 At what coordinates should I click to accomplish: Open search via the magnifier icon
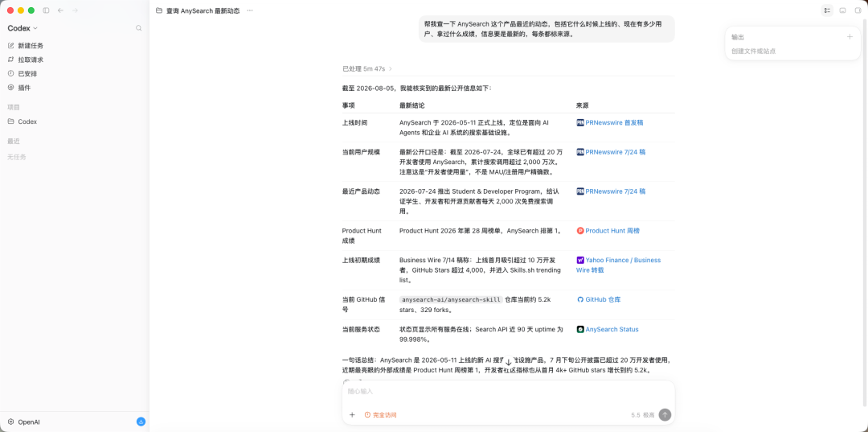click(139, 28)
